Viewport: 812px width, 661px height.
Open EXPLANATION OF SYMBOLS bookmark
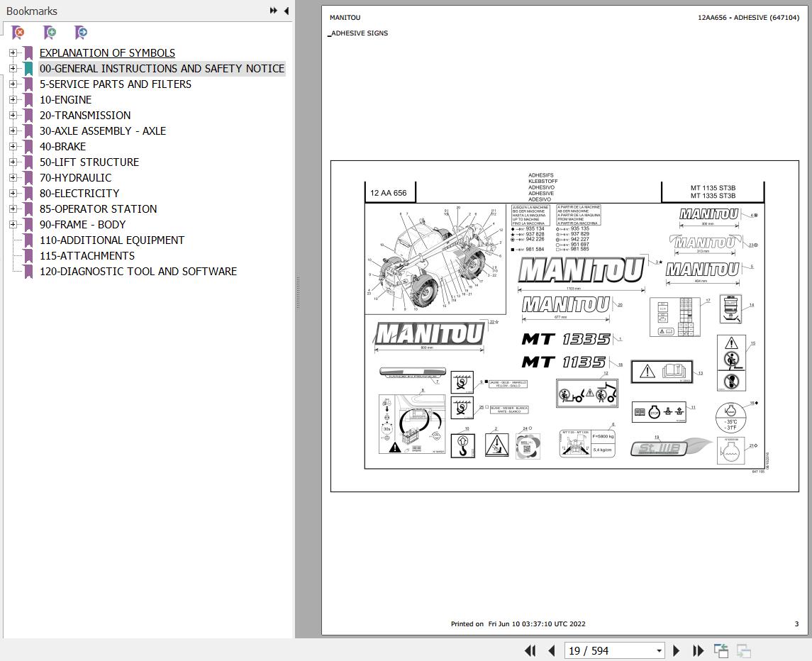point(107,53)
